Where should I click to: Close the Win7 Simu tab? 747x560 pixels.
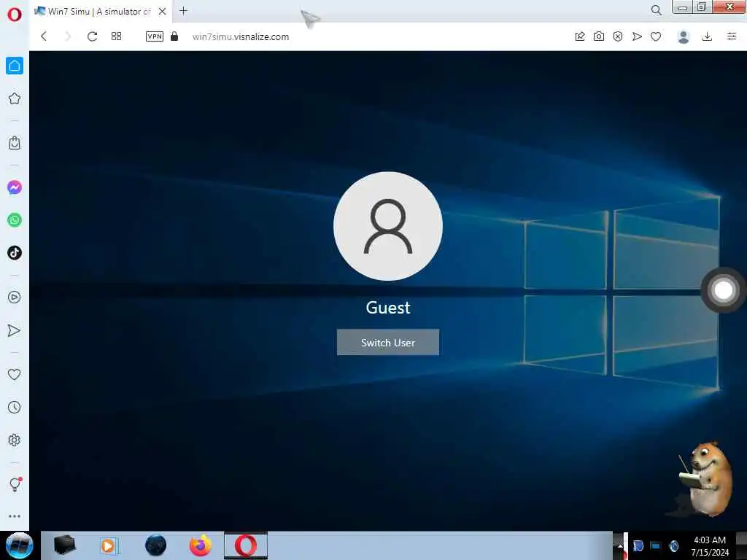[x=163, y=11]
